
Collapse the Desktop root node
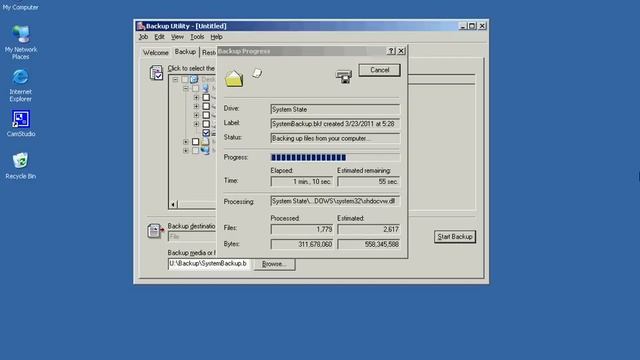tap(175, 79)
